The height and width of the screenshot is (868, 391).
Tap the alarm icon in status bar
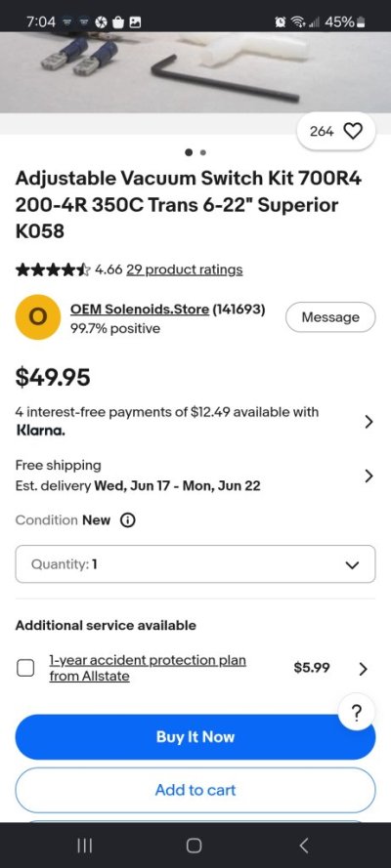click(x=280, y=22)
